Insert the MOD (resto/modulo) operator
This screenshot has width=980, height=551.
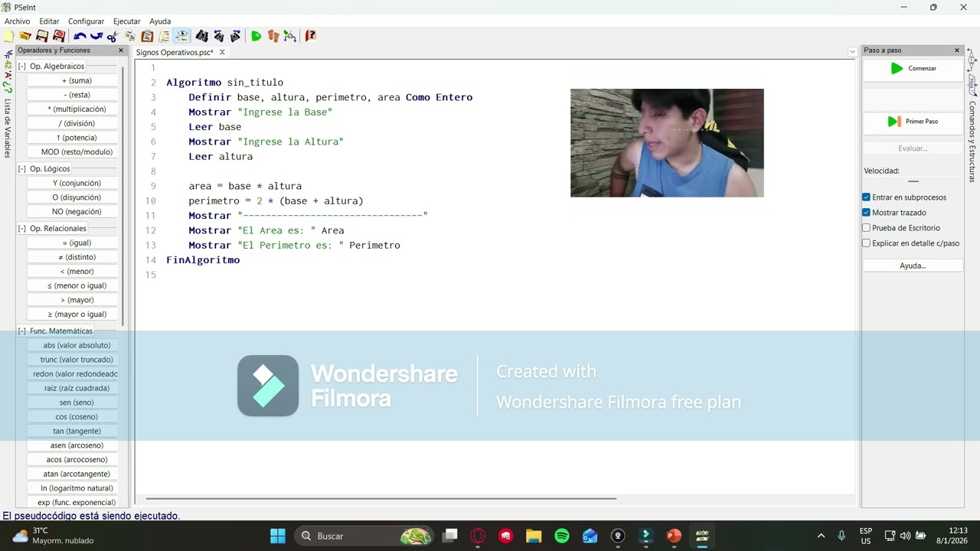click(x=73, y=152)
